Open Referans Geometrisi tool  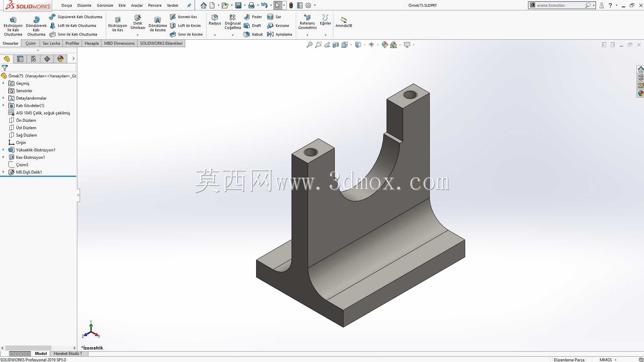[x=307, y=22]
